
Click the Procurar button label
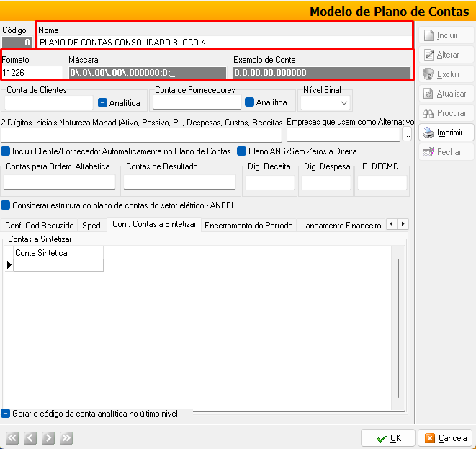(452, 113)
